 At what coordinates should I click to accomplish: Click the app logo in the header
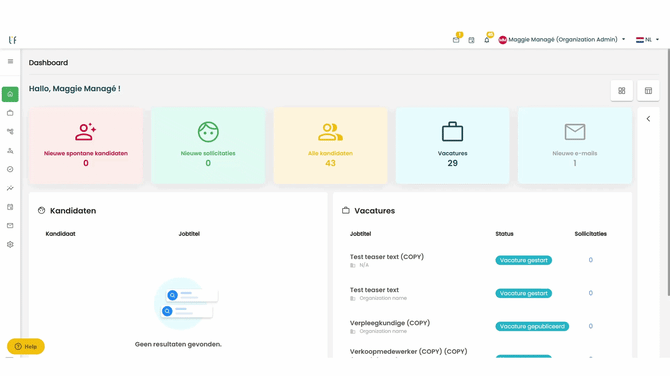(12, 40)
